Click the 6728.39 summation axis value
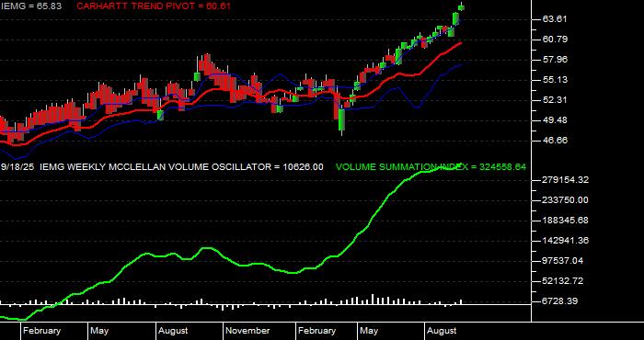Image resolution: width=644 pixels, height=340 pixels. [x=559, y=301]
